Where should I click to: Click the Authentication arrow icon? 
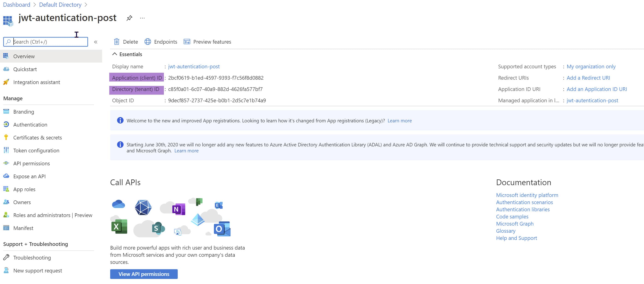tap(6, 124)
